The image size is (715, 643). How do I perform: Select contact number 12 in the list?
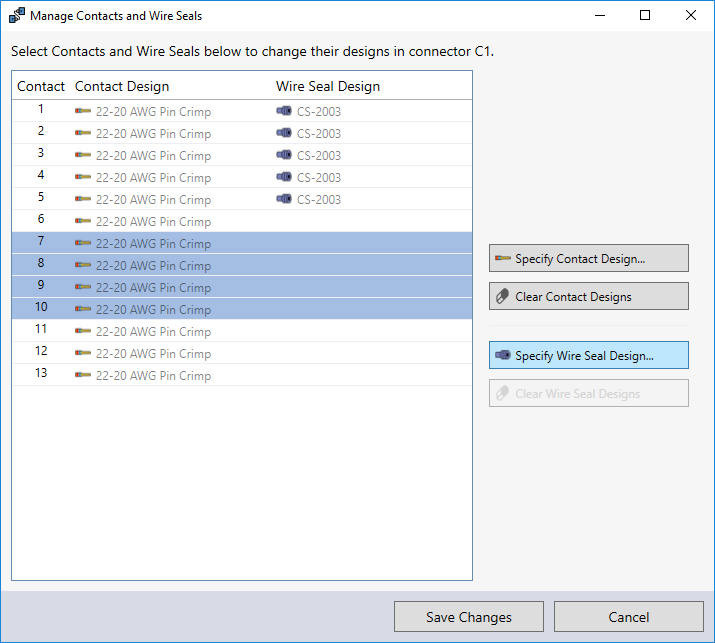coord(41,351)
